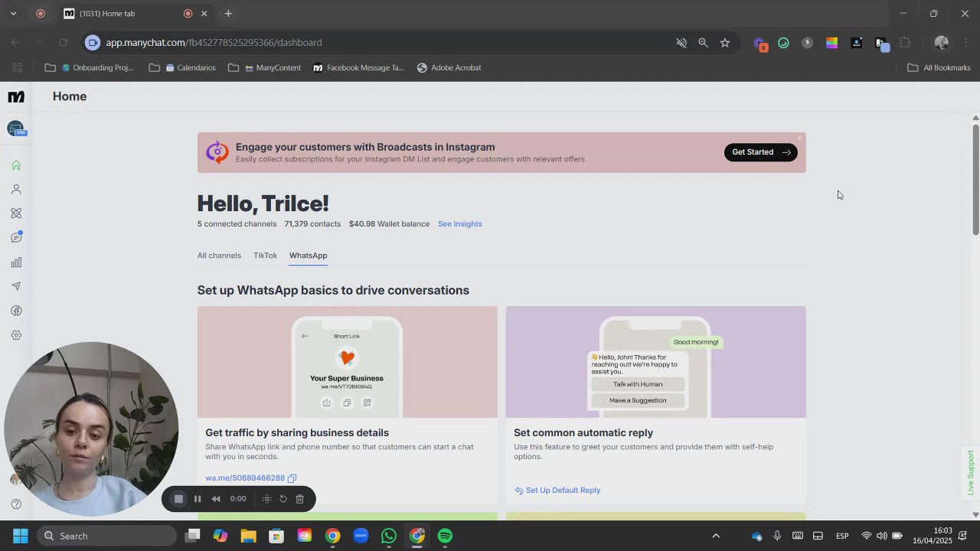This screenshot has width=980, height=551.
Task: Open the Facebook Ads sidebar icon
Action: click(16, 311)
